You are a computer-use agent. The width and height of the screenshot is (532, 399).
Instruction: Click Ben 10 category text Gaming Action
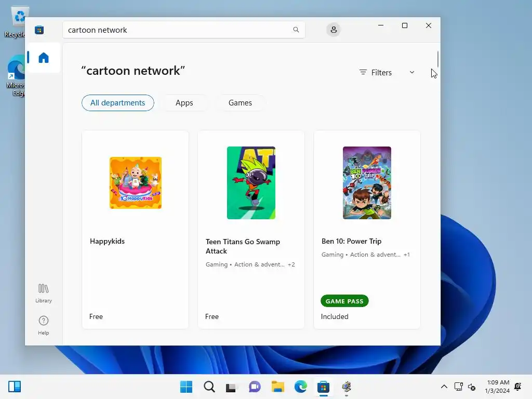(366, 255)
